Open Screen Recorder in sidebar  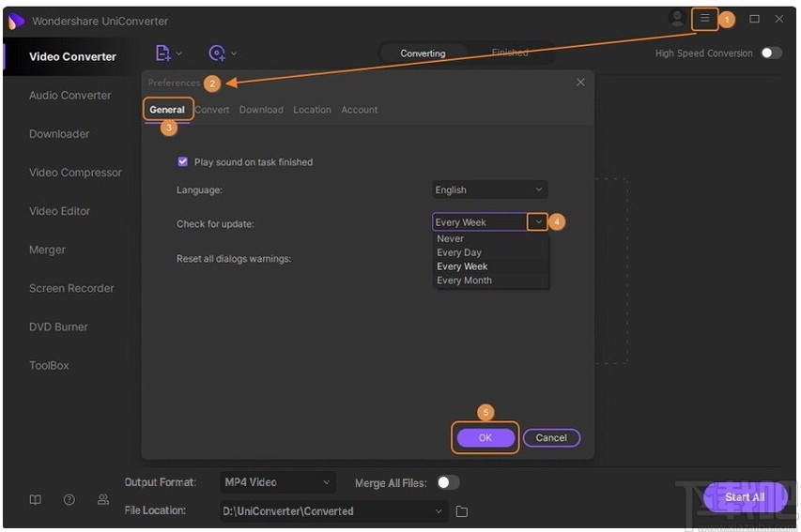(71, 288)
